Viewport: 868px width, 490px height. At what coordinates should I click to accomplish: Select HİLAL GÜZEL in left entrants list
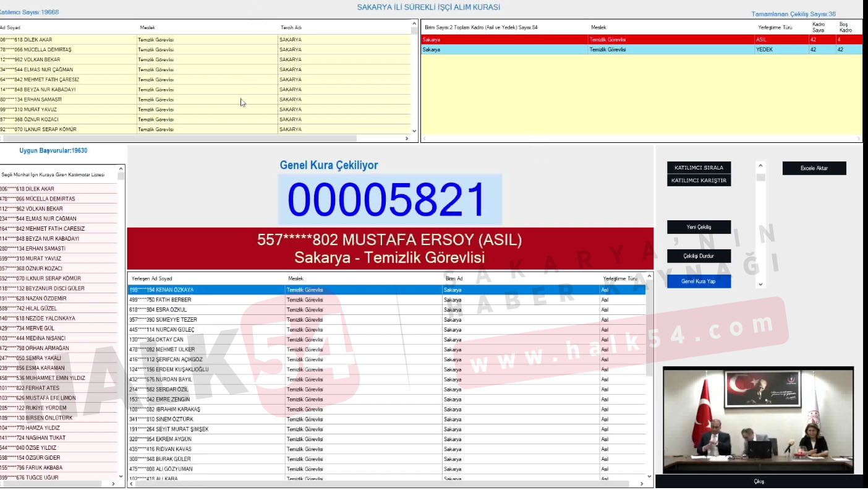point(59,308)
